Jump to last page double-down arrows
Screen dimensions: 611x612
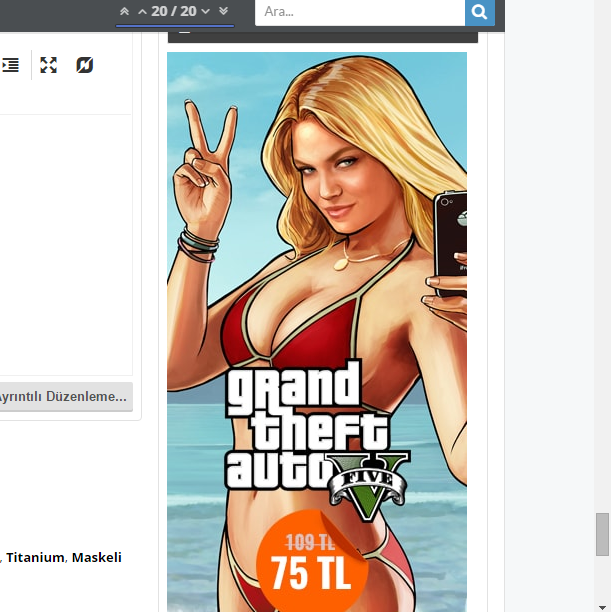pos(223,11)
